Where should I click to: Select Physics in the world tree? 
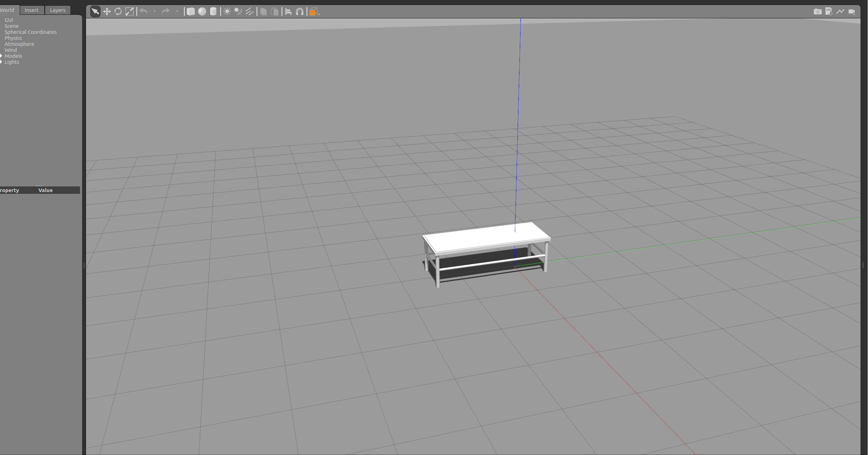coord(13,38)
